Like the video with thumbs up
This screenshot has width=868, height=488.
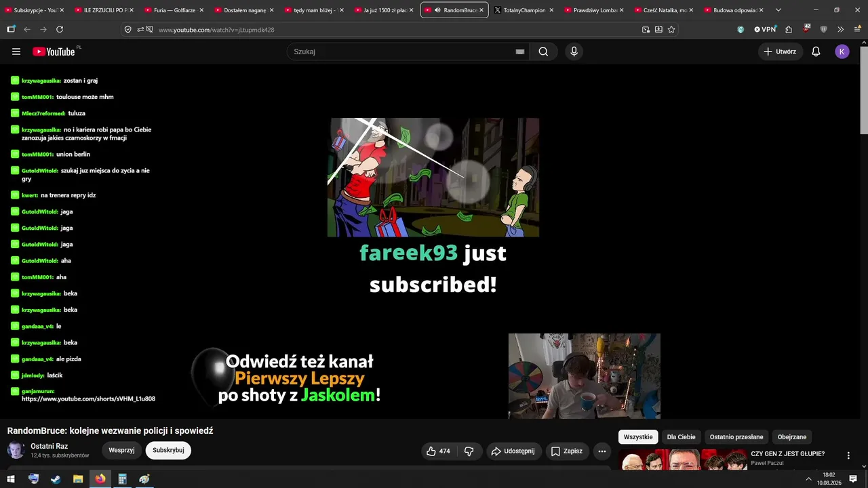click(x=438, y=451)
